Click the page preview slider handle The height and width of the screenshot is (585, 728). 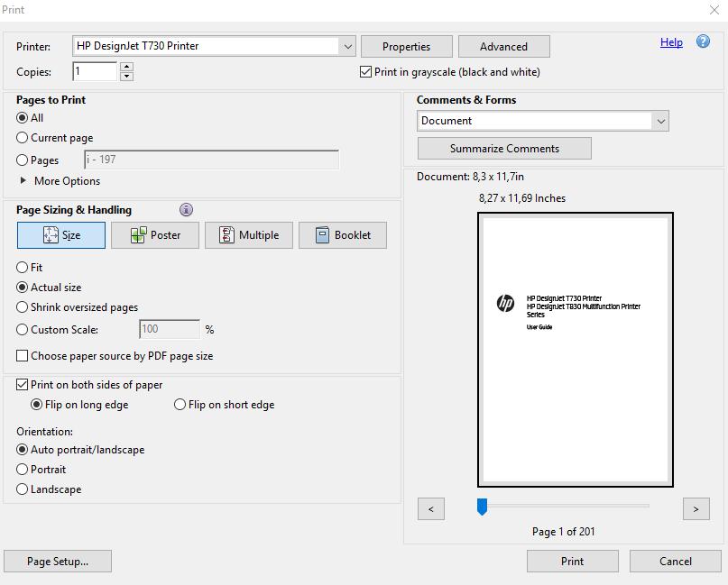click(x=482, y=507)
